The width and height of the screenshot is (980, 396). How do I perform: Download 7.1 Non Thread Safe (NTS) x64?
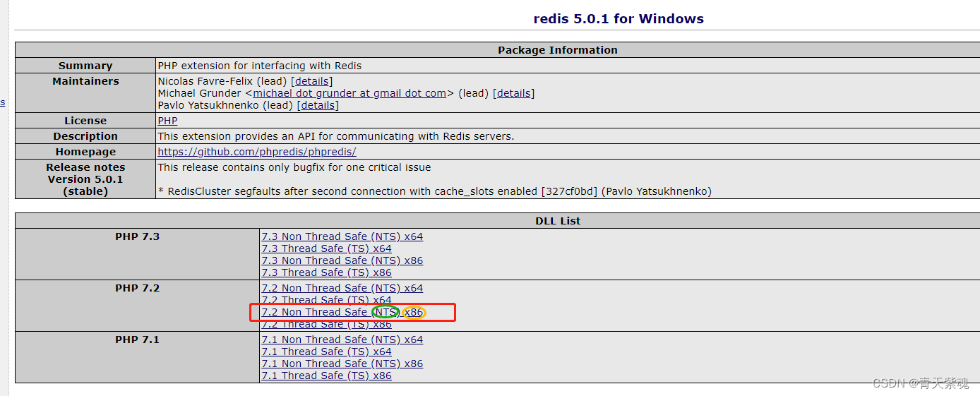(342, 340)
